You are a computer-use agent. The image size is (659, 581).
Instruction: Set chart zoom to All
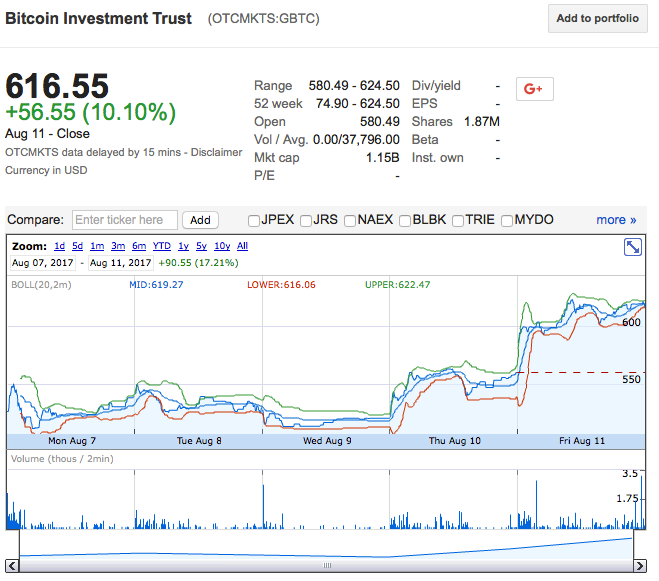pos(243,246)
